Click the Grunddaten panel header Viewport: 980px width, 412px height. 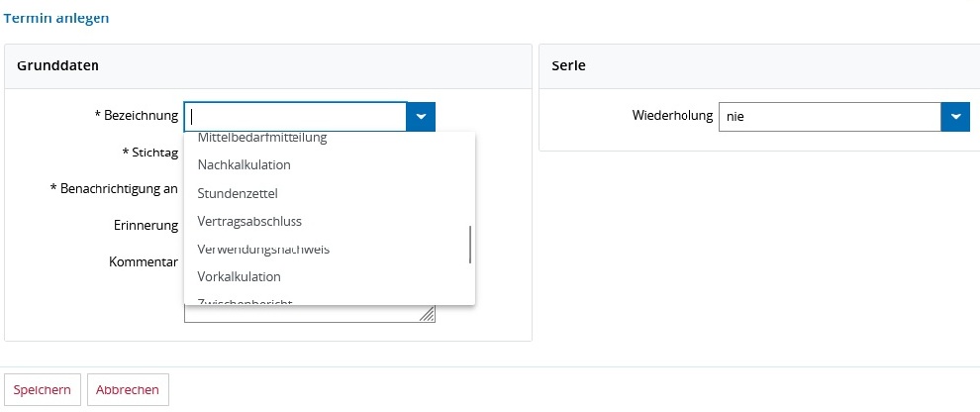pos(57,65)
